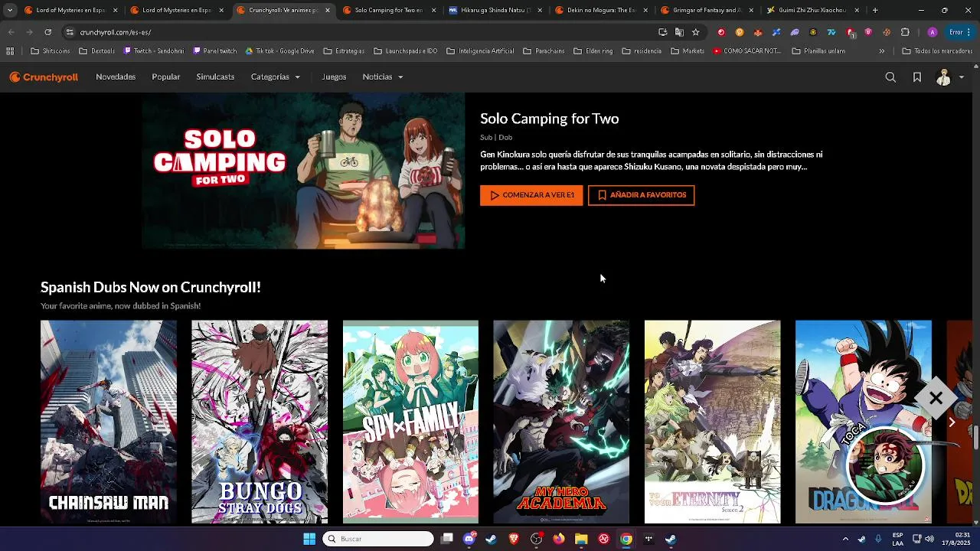
Task: Open Simulcasts in the navigation
Action: tap(215, 77)
